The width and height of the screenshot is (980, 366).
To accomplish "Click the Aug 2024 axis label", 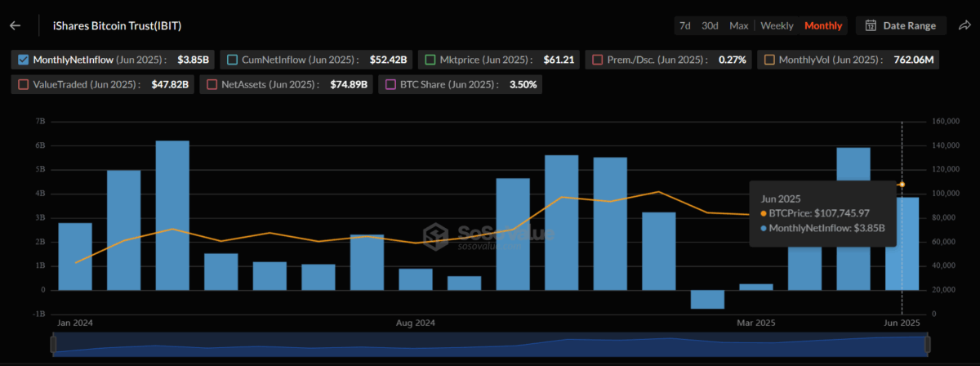I will (415, 323).
